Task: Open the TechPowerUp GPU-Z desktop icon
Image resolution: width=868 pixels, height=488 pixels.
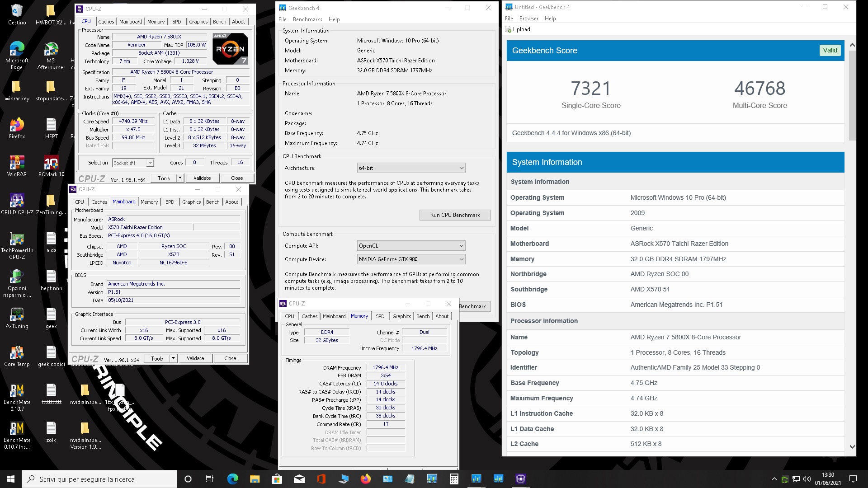Action: pos(17,245)
